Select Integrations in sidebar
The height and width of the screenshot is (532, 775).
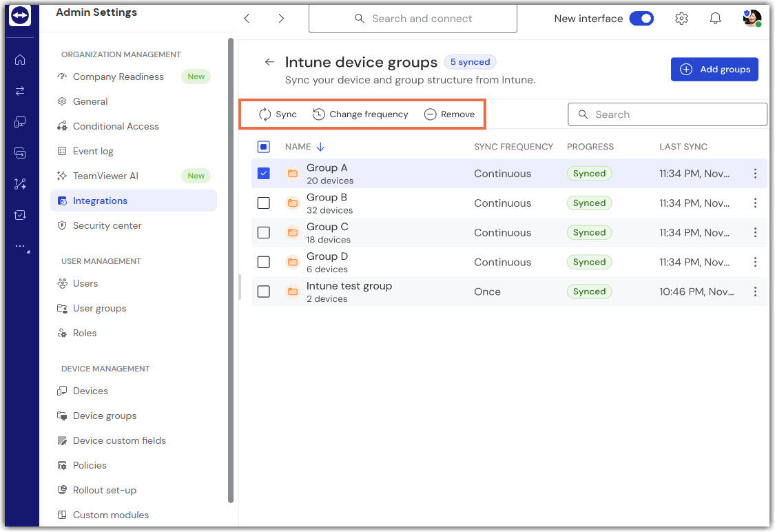(134, 201)
